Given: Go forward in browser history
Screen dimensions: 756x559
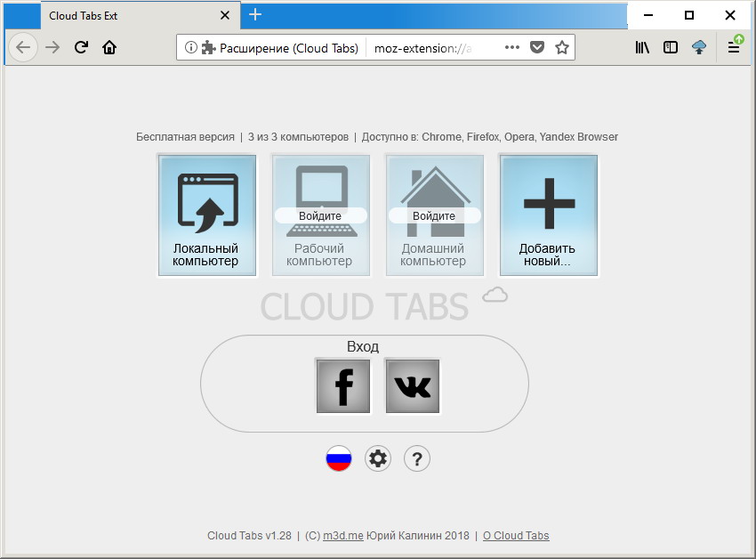Looking at the screenshot, I should click(x=52, y=47).
